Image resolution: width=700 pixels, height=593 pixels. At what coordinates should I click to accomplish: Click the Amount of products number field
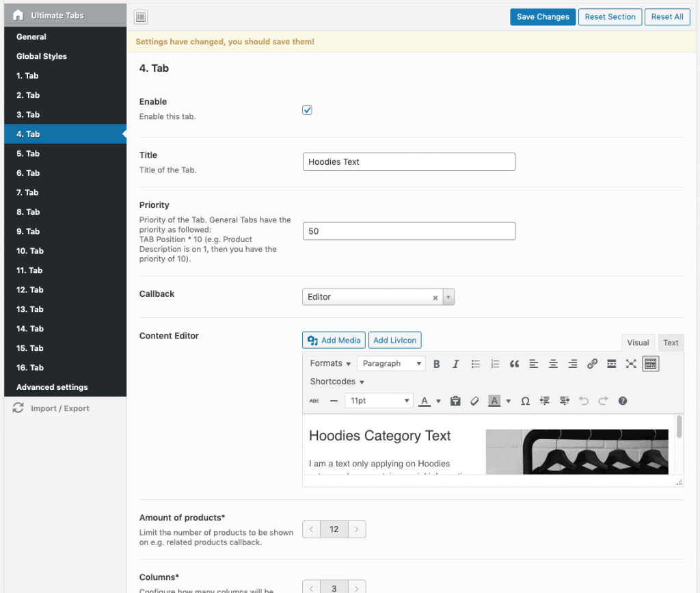(x=334, y=529)
